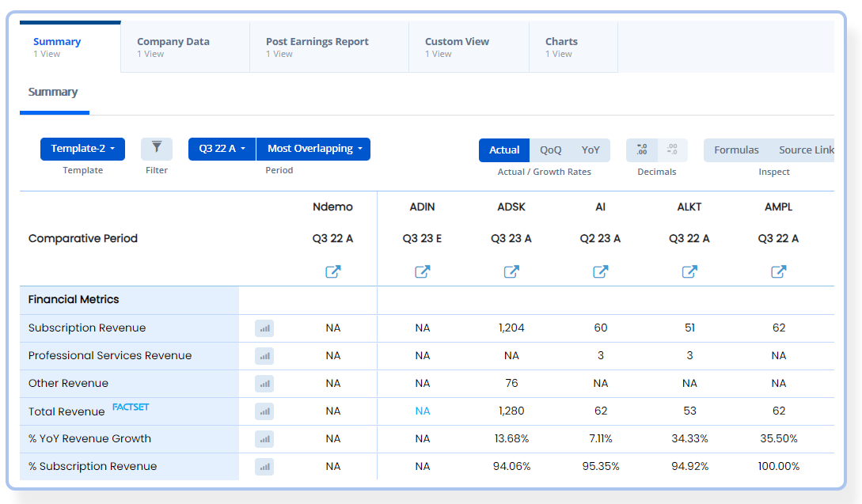The image size is (862, 504).
Task: Click AI growth value 7.11%
Action: coord(600,438)
